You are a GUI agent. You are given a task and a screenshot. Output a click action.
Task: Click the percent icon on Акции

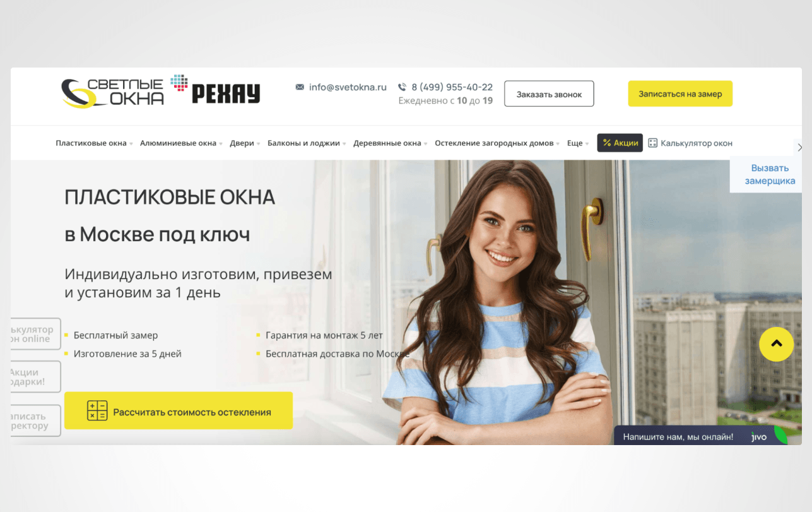[x=607, y=143]
